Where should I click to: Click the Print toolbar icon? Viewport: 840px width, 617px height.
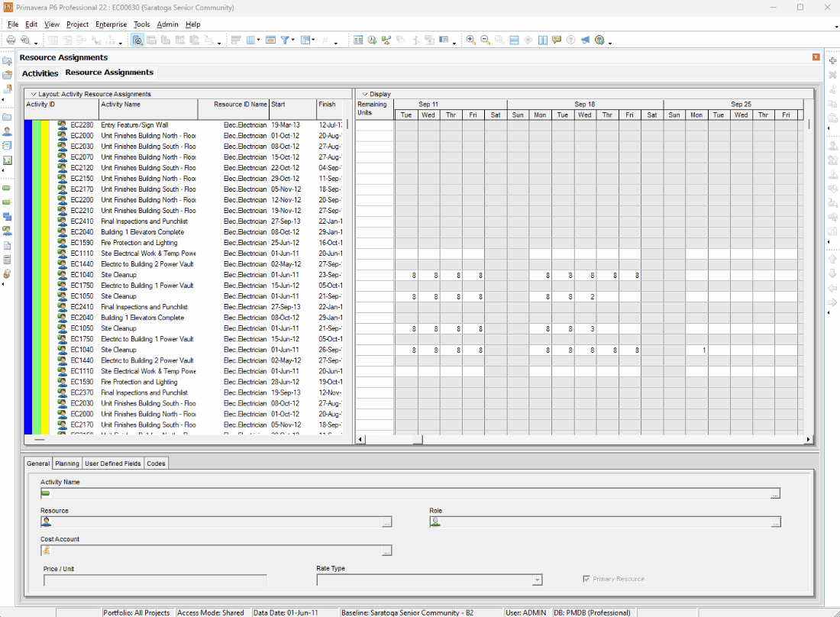pos(11,40)
